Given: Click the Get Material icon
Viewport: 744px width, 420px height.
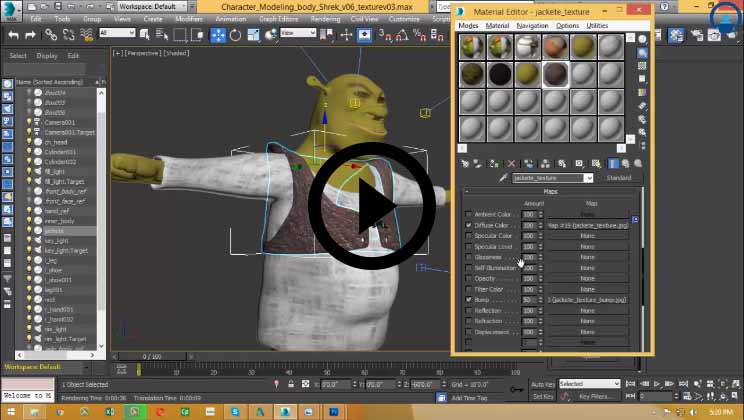Looking at the screenshot, I should 465,163.
